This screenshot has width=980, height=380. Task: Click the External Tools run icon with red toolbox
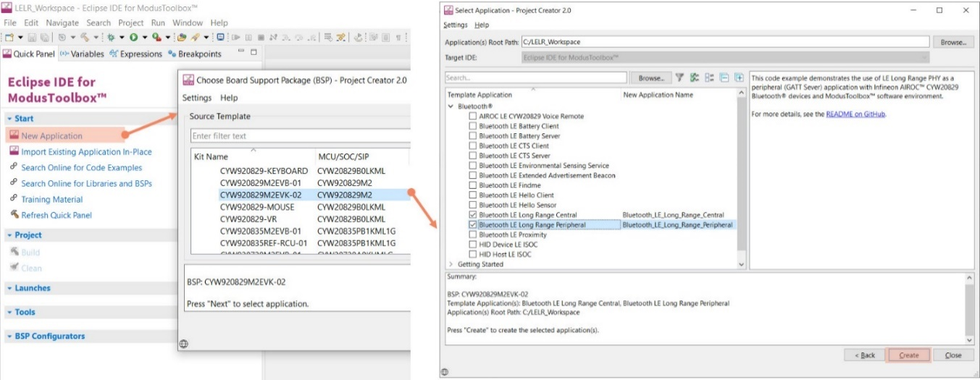tap(156, 37)
